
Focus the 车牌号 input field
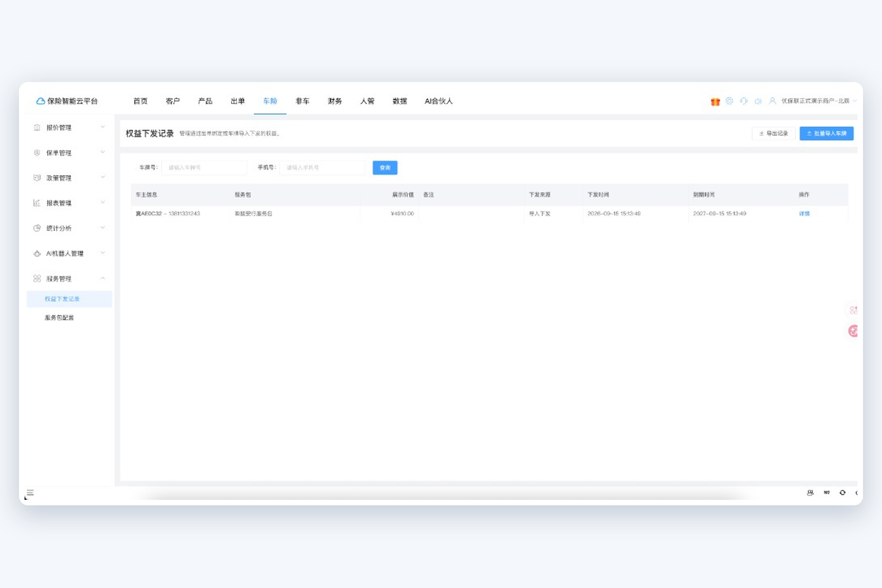pos(205,168)
